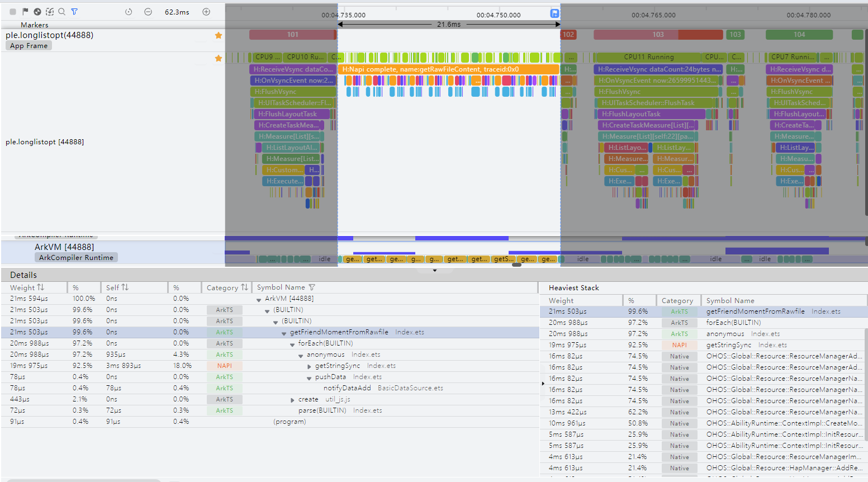The image size is (868, 482).
Task: Click the 62.3ms zoom level value
Action: [x=177, y=12]
